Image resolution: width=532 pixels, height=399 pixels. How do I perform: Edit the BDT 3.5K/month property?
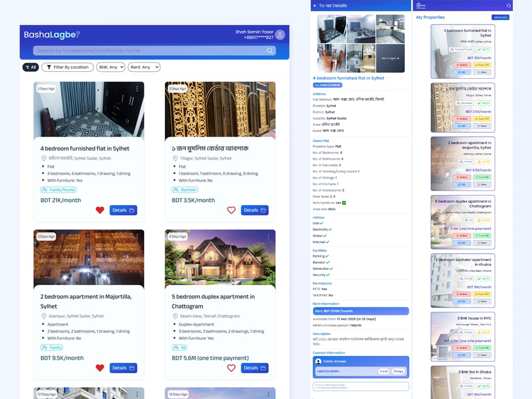462,126
